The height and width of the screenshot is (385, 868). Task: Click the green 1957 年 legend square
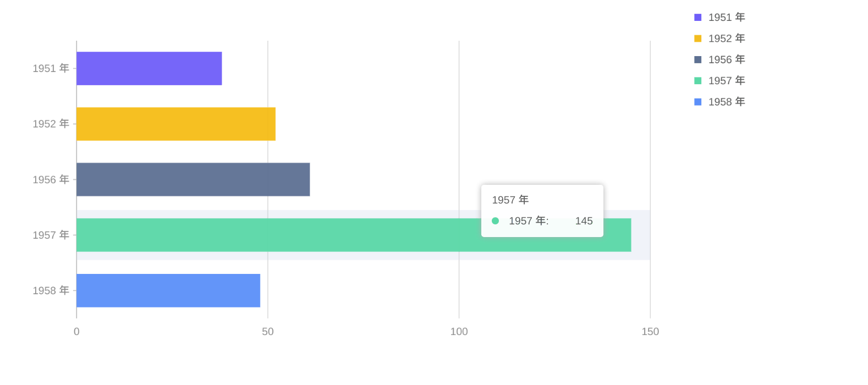[x=697, y=81]
